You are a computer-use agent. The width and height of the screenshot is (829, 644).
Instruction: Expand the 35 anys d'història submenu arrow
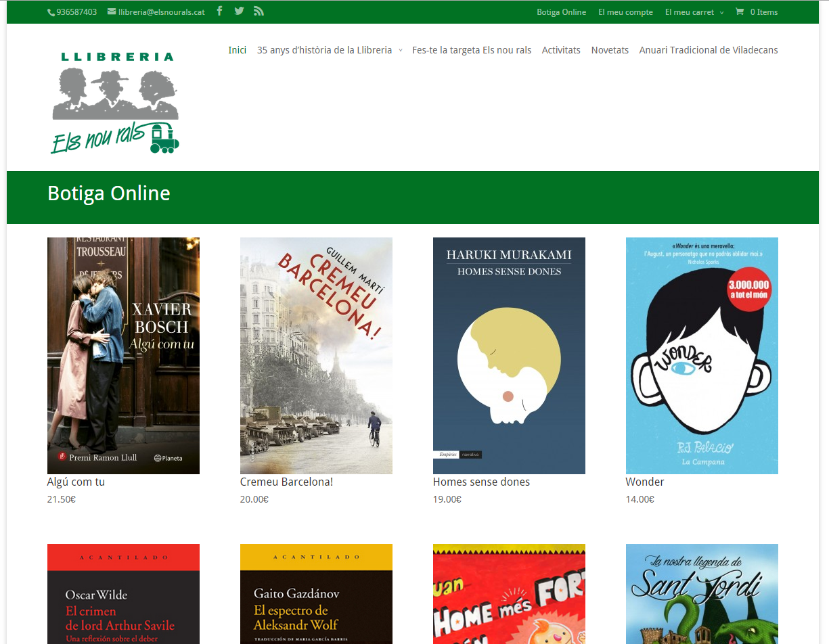pyautogui.click(x=400, y=51)
